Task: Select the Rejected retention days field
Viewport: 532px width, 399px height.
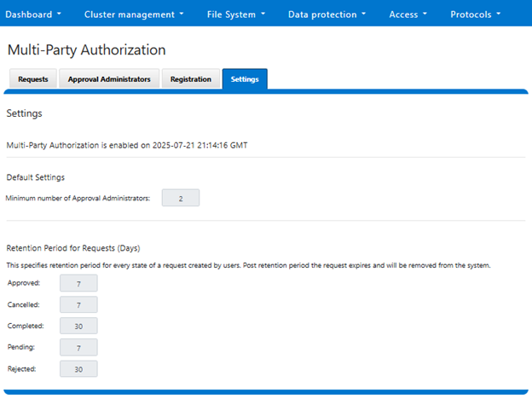Action: [x=78, y=369]
